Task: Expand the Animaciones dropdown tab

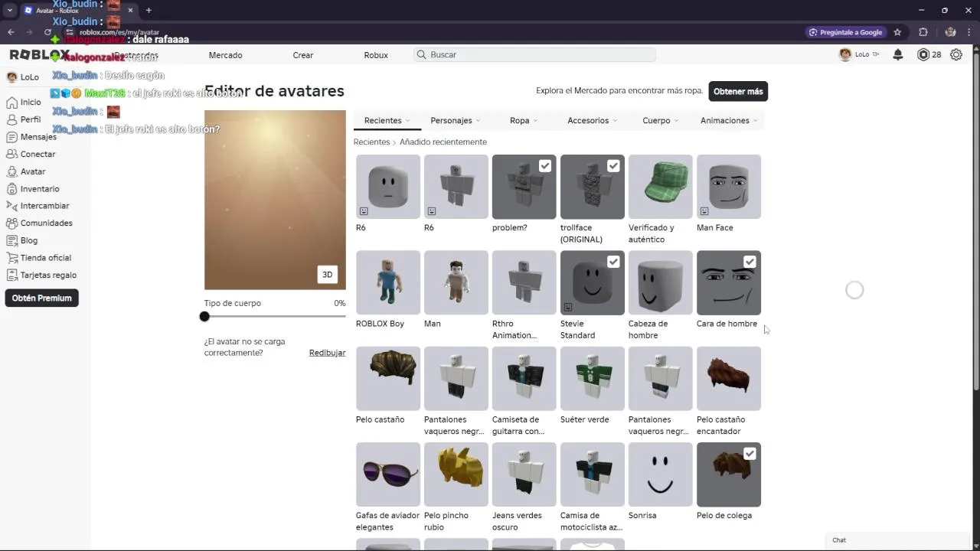Action: (728, 121)
